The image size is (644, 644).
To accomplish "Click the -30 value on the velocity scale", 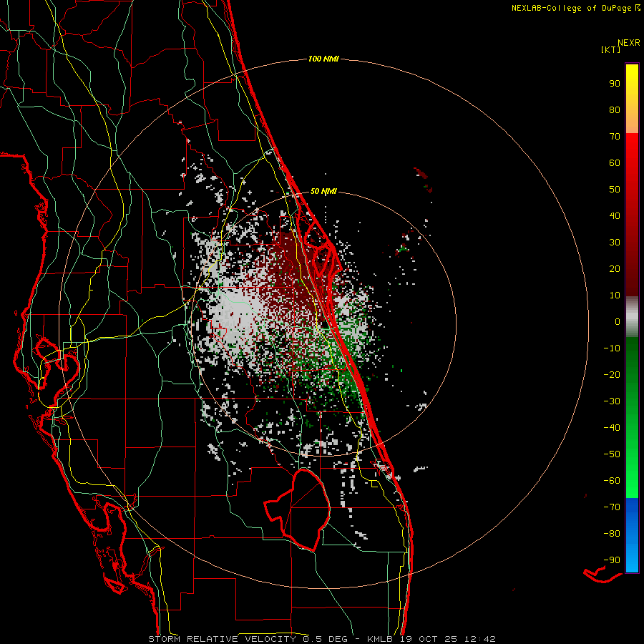I will [x=612, y=401].
